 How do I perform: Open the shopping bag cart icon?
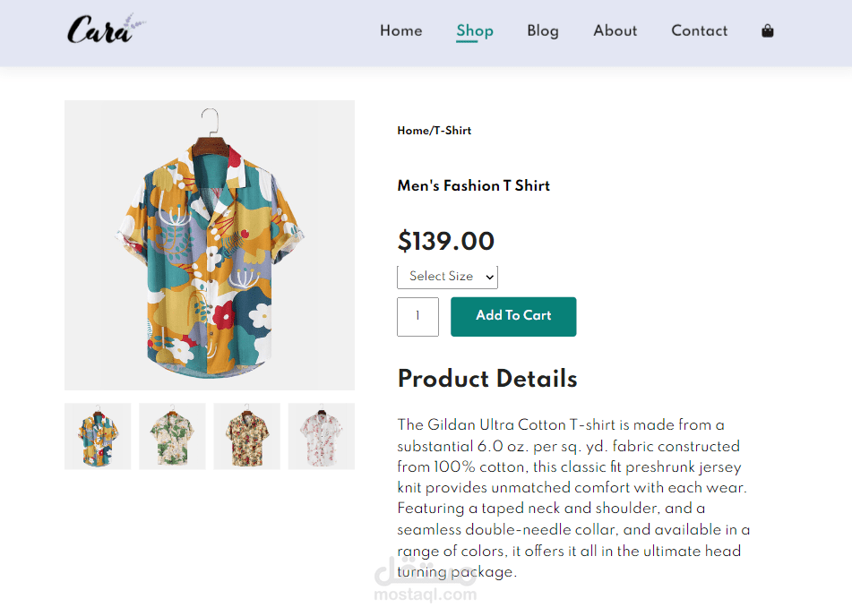point(767,31)
